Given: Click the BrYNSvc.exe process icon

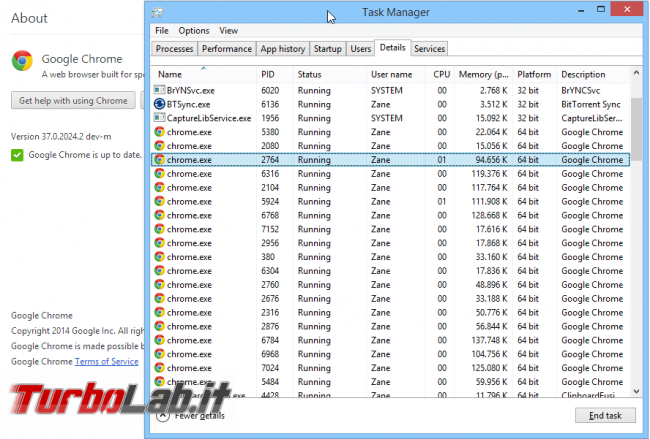Looking at the screenshot, I should coord(159,90).
